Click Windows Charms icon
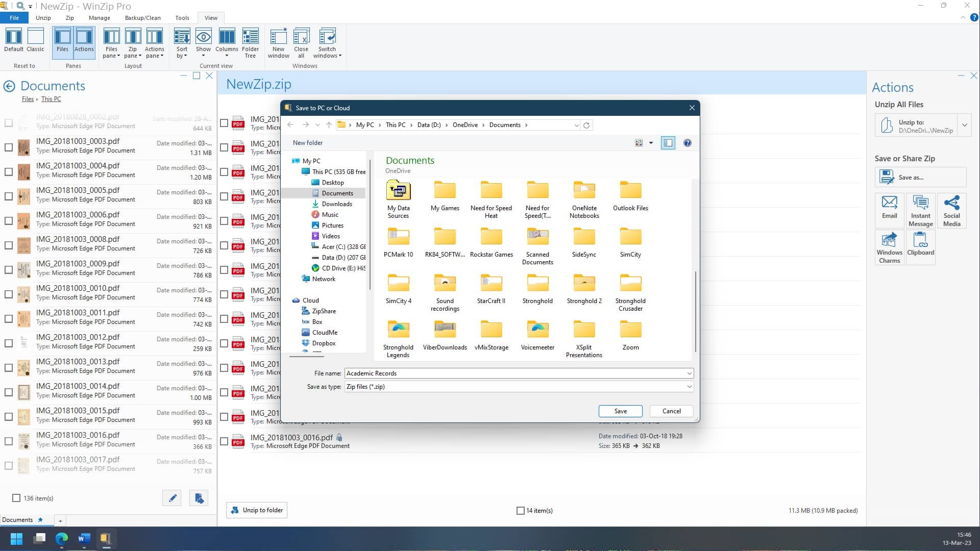The height and width of the screenshot is (551, 980). click(x=889, y=247)
